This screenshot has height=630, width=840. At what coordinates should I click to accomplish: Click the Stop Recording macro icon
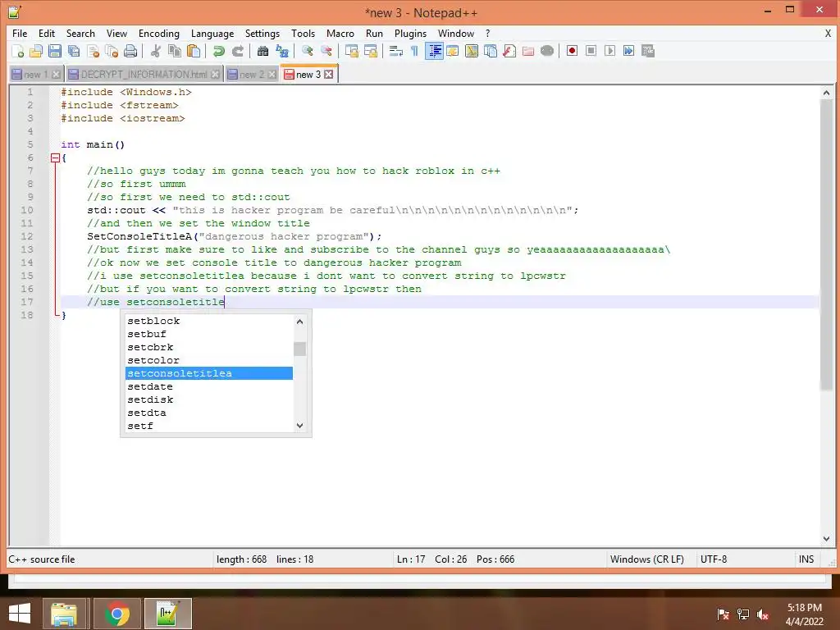click(591, 51)
